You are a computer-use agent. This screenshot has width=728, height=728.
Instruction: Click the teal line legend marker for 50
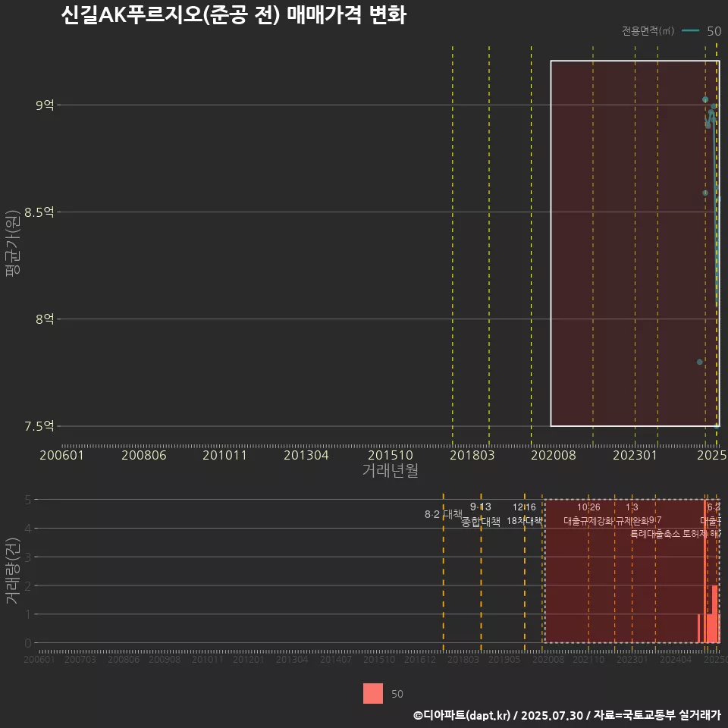point(690,30)
